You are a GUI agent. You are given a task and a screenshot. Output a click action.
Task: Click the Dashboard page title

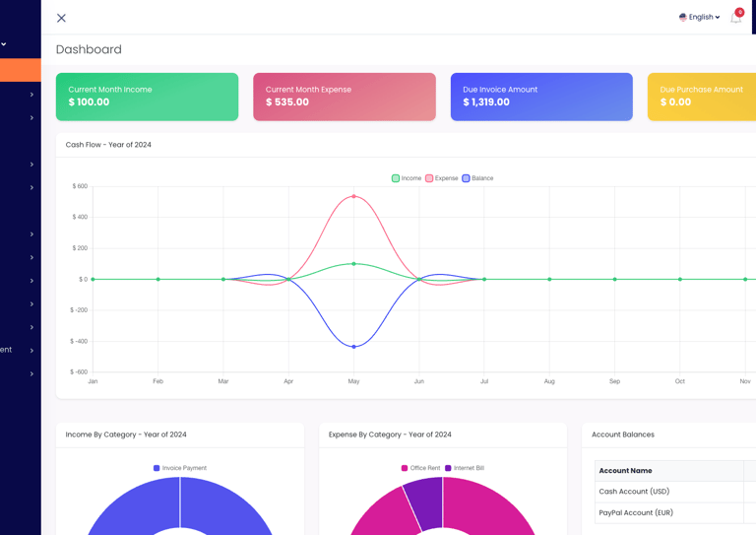(89, 49)
